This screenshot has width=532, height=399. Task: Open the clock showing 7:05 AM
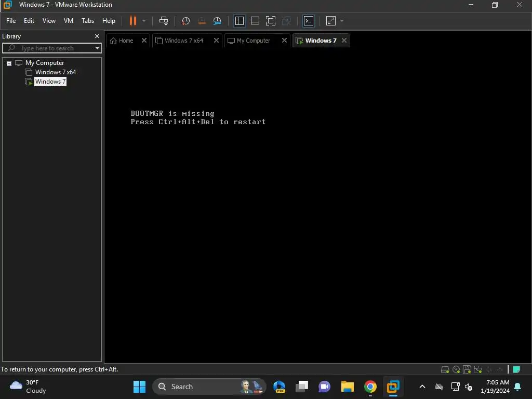tap(495, 387)
